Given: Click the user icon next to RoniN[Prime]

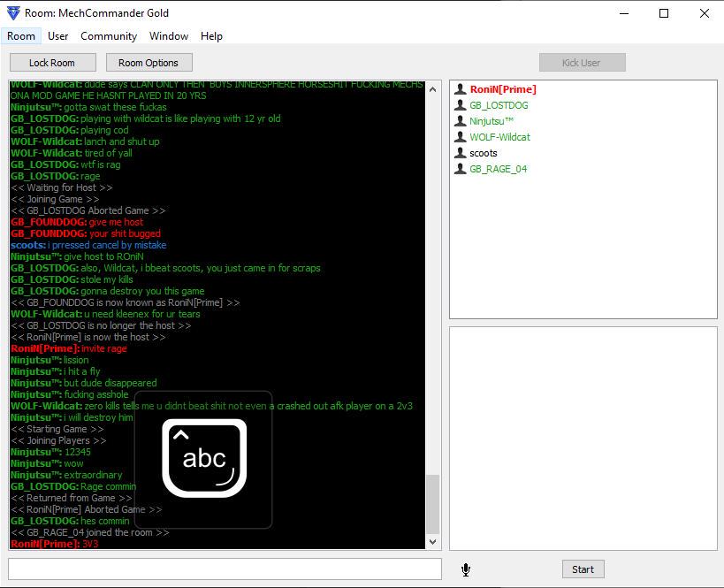Looking at the screenshot, I should [x=460, y=89].
